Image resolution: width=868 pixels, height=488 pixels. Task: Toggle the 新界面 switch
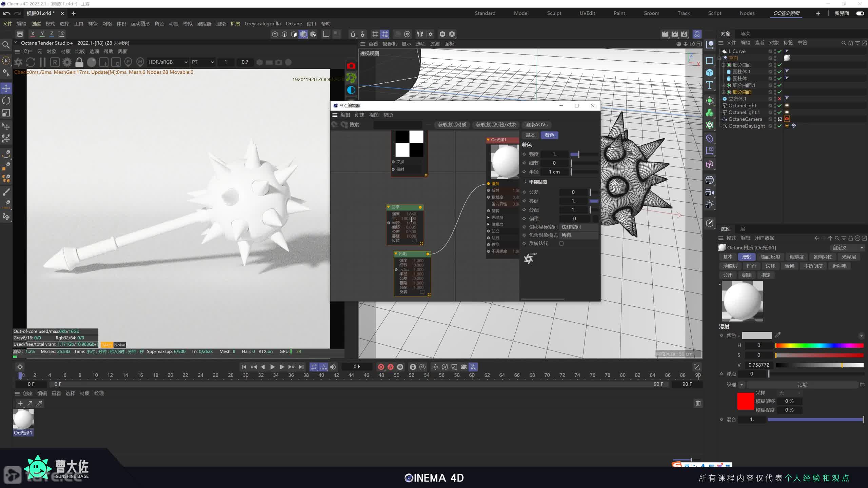pos(860,13)
